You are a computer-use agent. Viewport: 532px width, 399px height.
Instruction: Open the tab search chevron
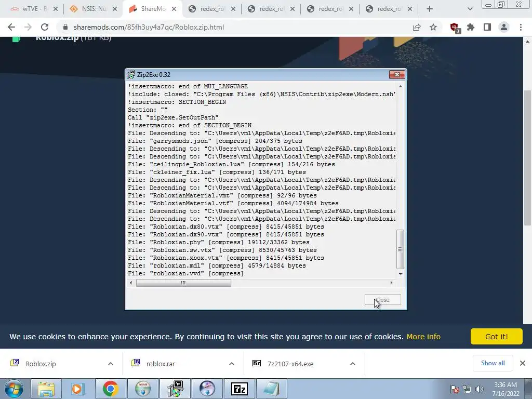pyautogui.click(x=470, y=9)
